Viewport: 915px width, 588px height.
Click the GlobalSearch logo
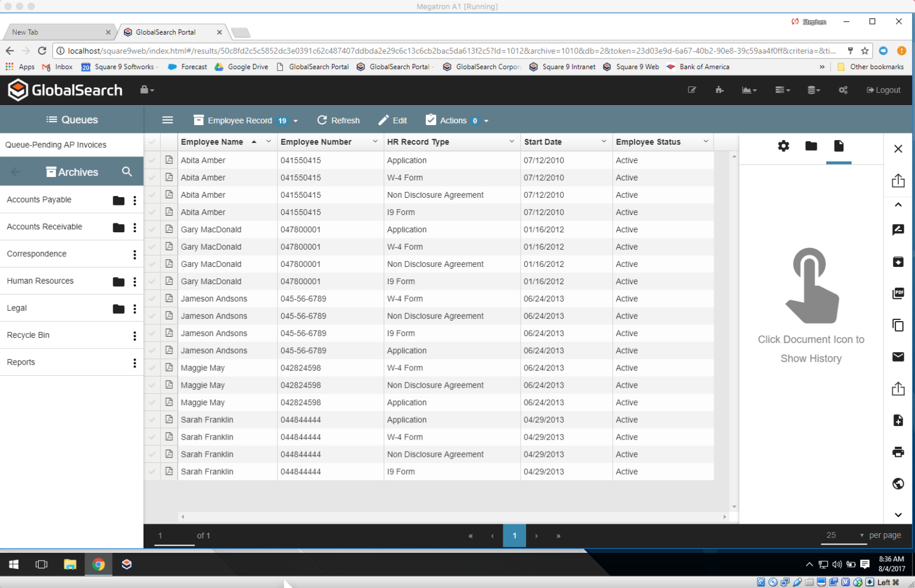pos(65,90)
